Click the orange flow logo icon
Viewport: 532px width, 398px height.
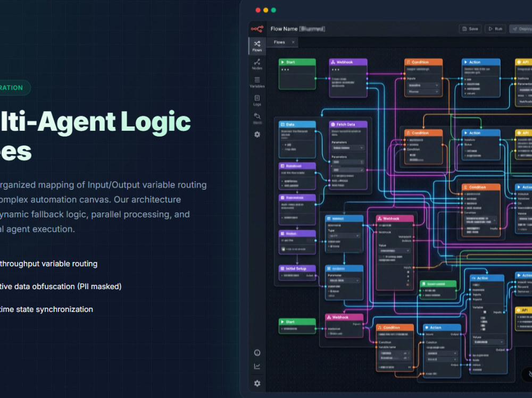pos(257,29)
